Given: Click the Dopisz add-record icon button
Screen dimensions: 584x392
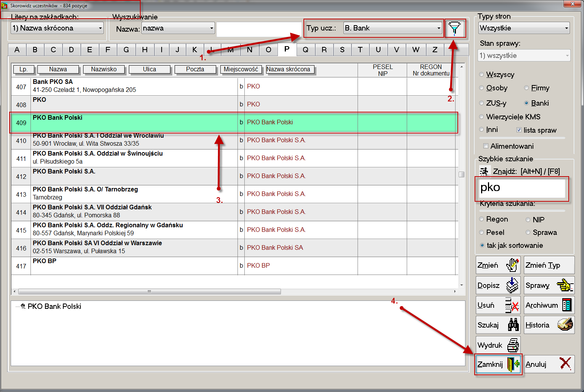Looking at the screenshot, I should (498, 285).
